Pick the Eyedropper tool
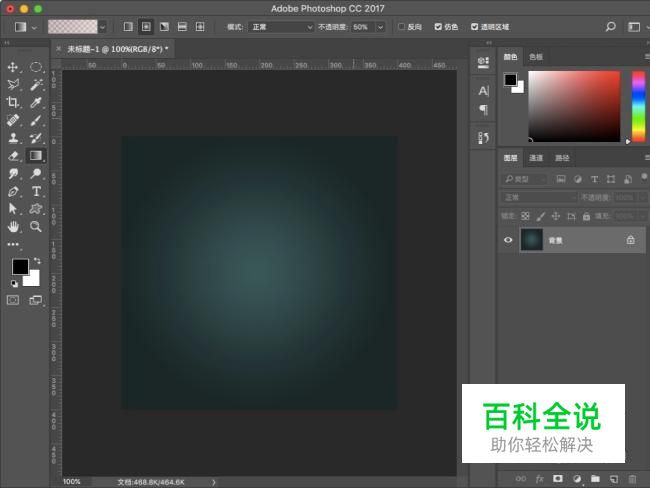This screenshot has height=488, width=650. click(36, 102)
